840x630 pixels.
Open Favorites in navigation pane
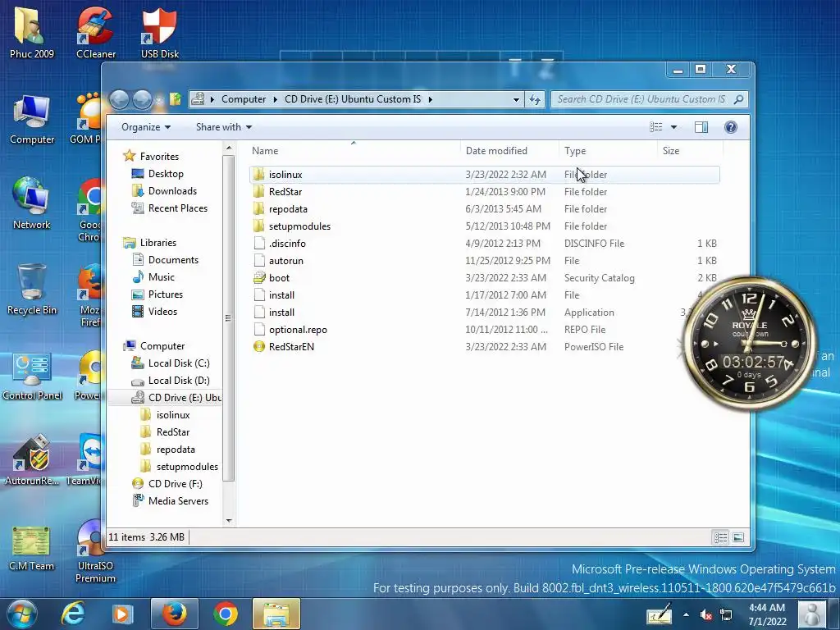click(159, 157)
